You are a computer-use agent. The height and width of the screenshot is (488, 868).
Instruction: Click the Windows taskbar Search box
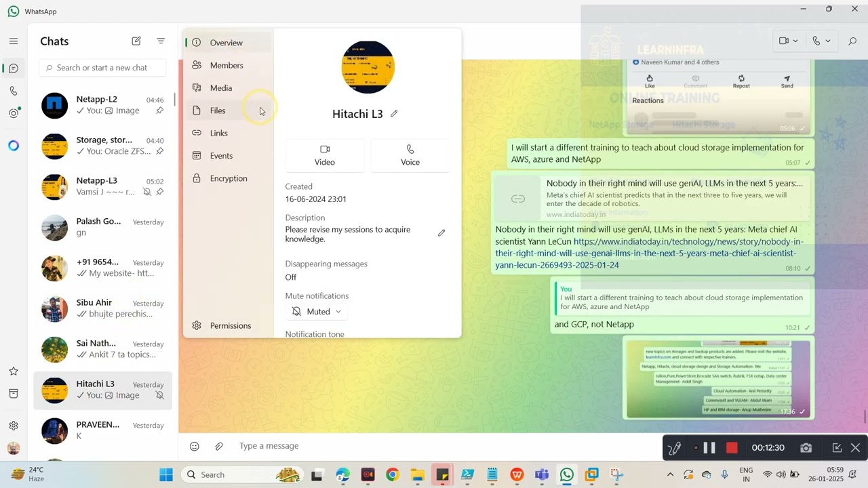(242, 475)
